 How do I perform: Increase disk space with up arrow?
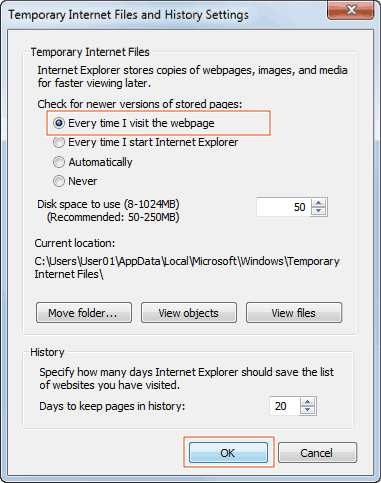[319, 203]
